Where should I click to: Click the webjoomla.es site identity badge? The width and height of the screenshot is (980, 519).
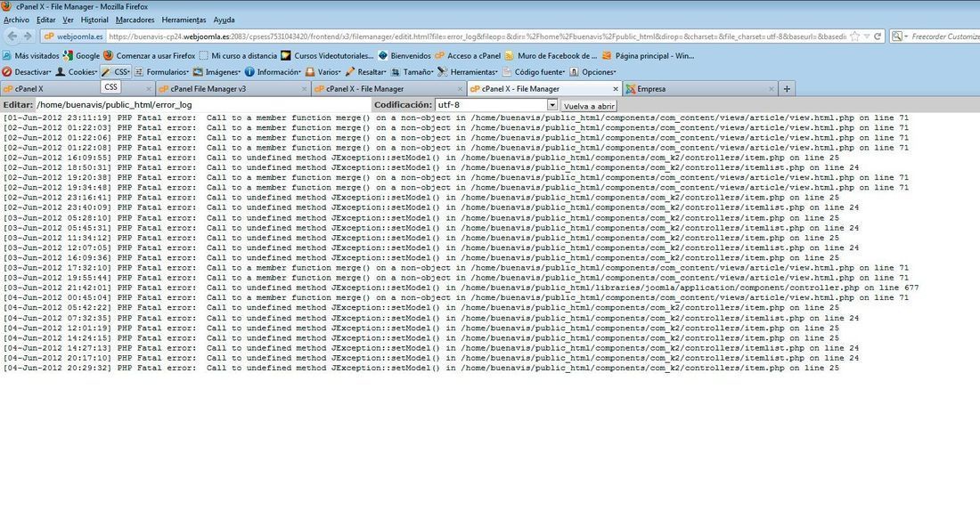74,36
